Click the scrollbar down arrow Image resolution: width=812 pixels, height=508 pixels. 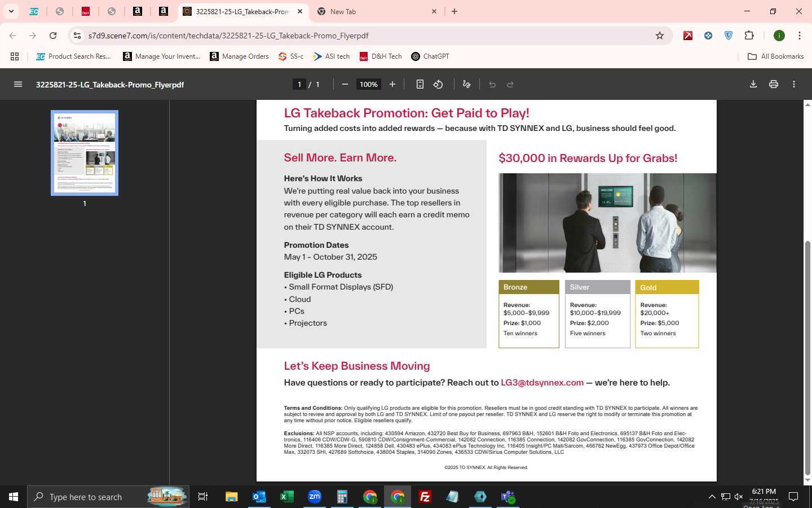[807, 480]
